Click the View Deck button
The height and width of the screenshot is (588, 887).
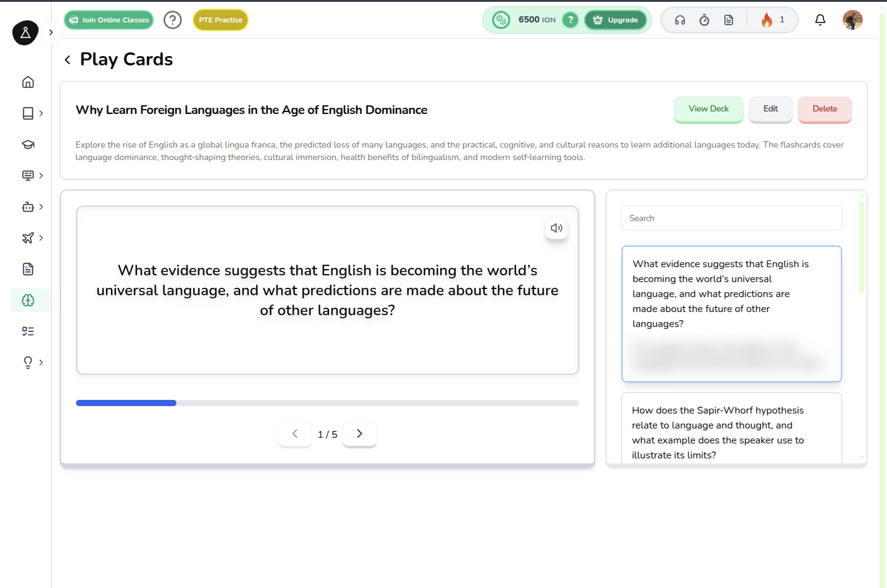click(x=708, y=109)
